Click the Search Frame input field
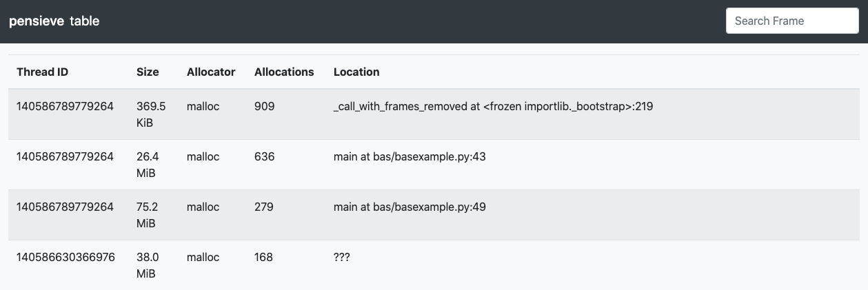Screen dimensions: 868x290 [791, 21]
